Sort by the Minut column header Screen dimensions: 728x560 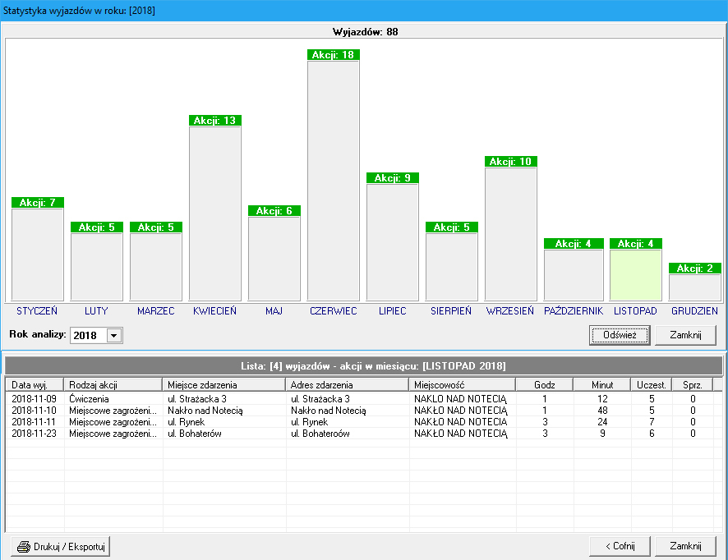(602, 384)
